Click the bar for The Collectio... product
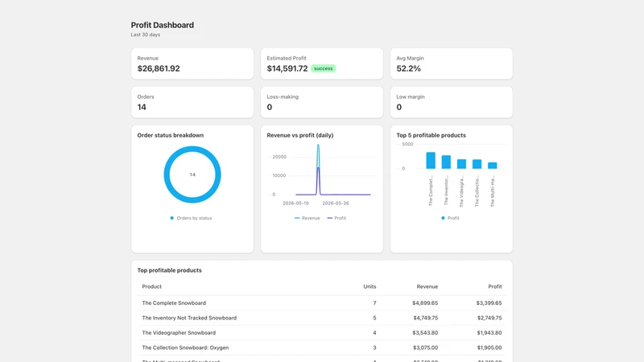 pos(477,164)
